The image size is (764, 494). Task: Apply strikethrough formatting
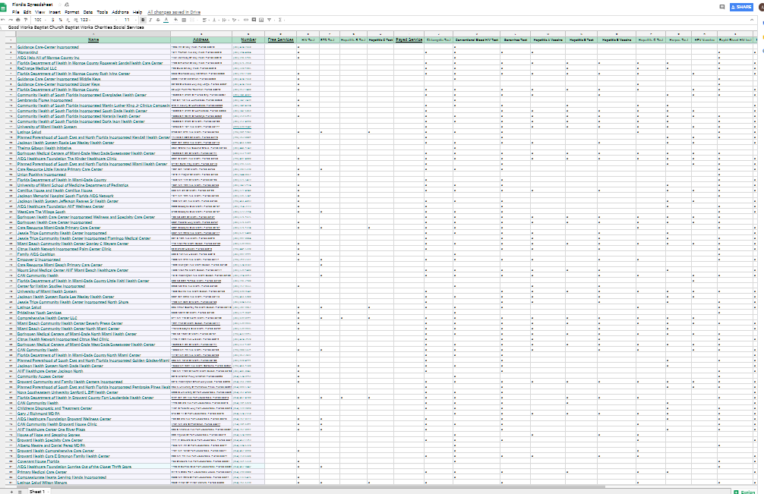tap(158, 20)
